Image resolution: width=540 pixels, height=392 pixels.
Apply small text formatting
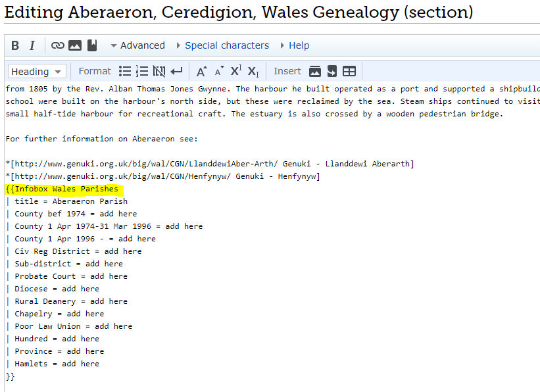point(219,71)
